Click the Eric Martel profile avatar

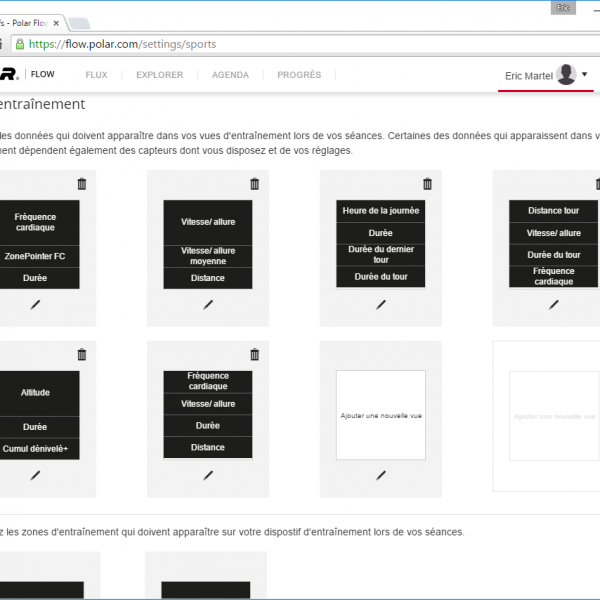[566, 75]
